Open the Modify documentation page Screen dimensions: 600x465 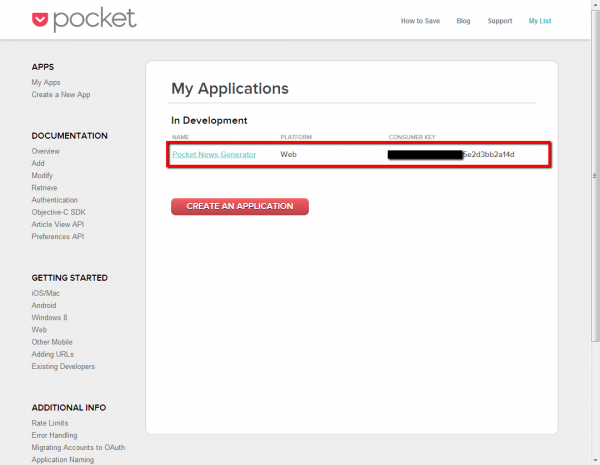click(x=42, y=176)
